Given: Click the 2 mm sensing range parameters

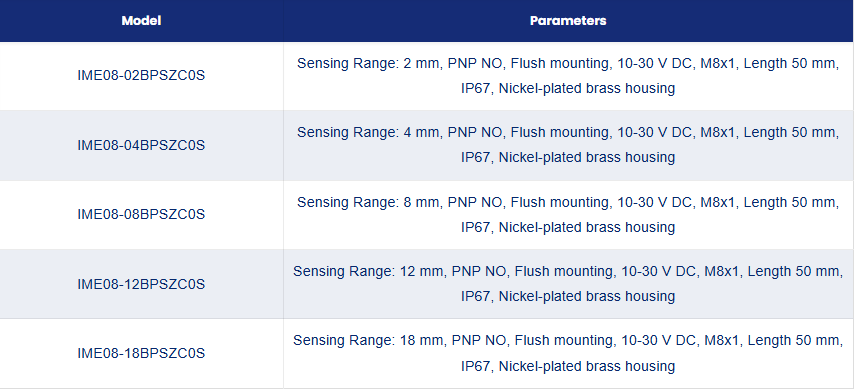Looking at the screenshot, I should point(568,76).
